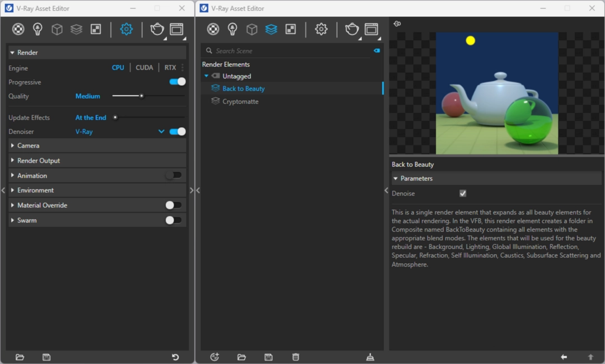The height and width of the screenshot is (364, 605).
Task: Uncheck the Denoise checkbox
Action: (463, 194)
